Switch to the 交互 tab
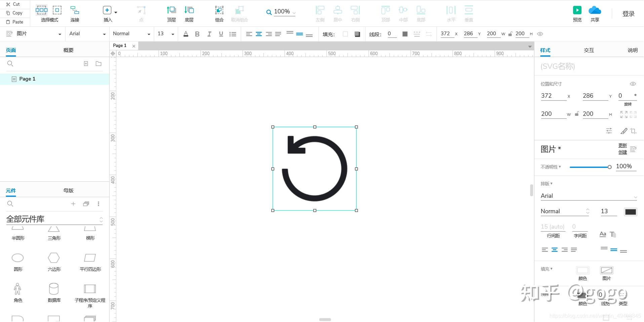The width and height of the screenshot is (644, 322). pos(589,50)
